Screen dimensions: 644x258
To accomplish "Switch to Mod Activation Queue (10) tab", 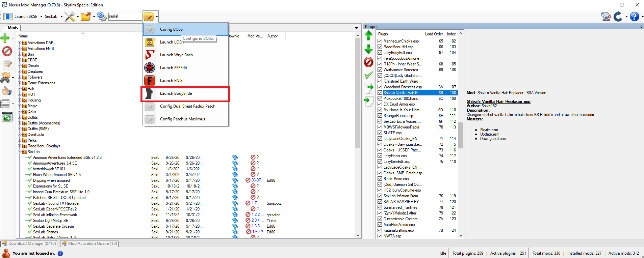I will [x=89, y=243].
